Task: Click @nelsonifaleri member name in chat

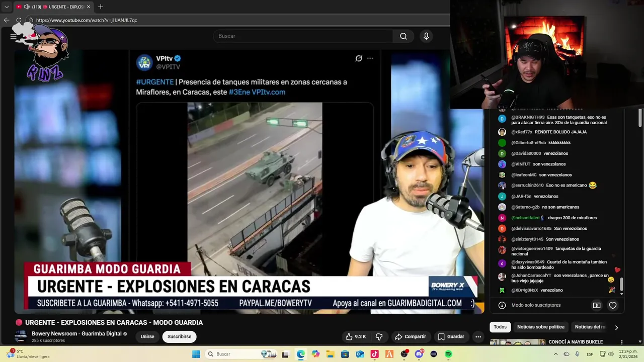Action: [525, 218]
